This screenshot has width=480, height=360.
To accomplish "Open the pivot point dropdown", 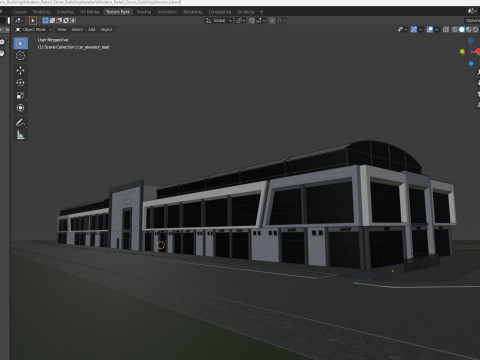I will tap(241, 21).
